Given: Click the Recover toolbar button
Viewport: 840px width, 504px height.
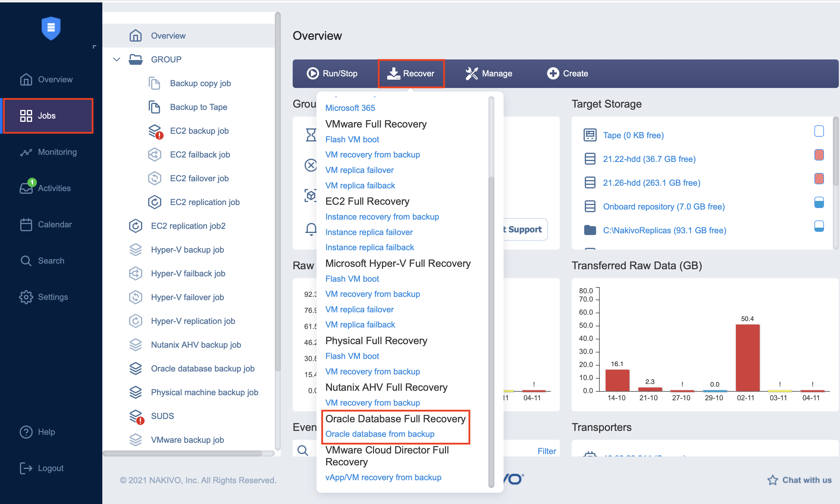Looking at the screenshot, I should [411, 73].
